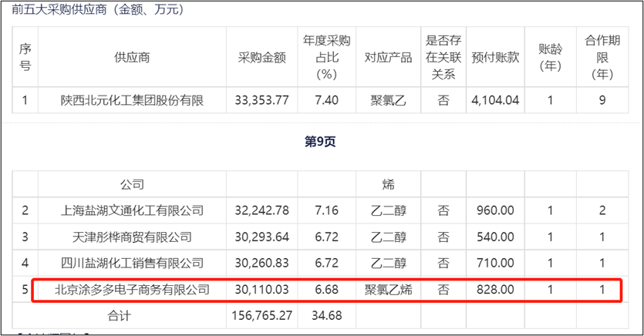The image size is (644, 336).
Task: Click percentage value 6.68
Action: click(326, 290)
